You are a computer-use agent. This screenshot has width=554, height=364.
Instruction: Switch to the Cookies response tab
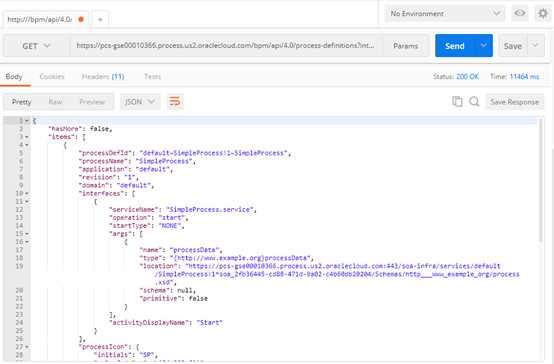click(52, 77)
